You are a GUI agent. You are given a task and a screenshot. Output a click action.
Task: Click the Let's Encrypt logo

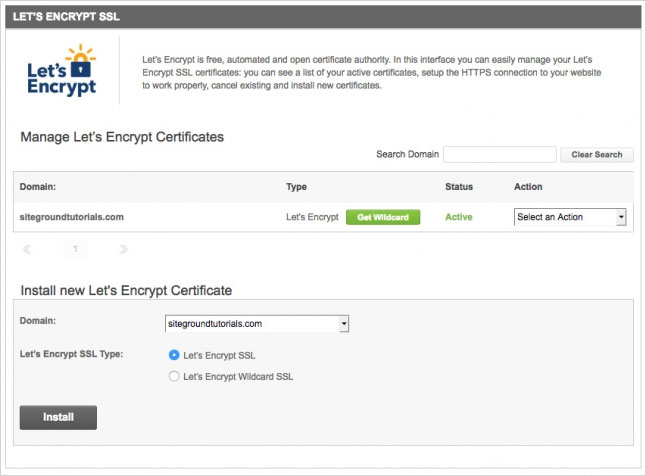pos(63,70)
